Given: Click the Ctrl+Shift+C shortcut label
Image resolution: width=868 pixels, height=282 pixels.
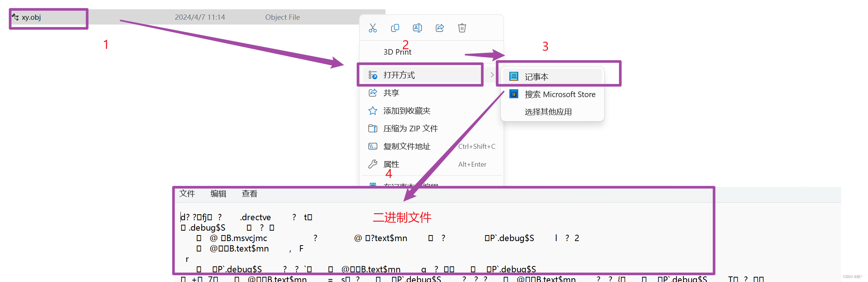Looking at the screenshot, I should point(477,147).
